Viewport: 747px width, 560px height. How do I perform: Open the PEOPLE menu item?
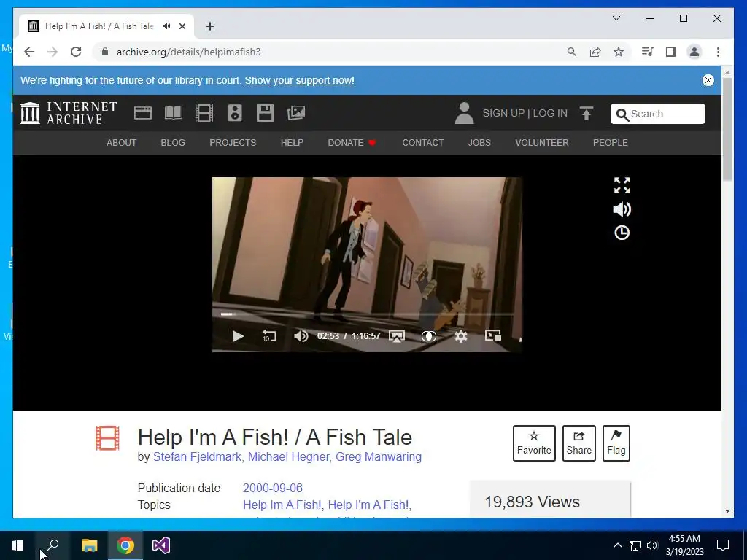(x=611, y=143)
